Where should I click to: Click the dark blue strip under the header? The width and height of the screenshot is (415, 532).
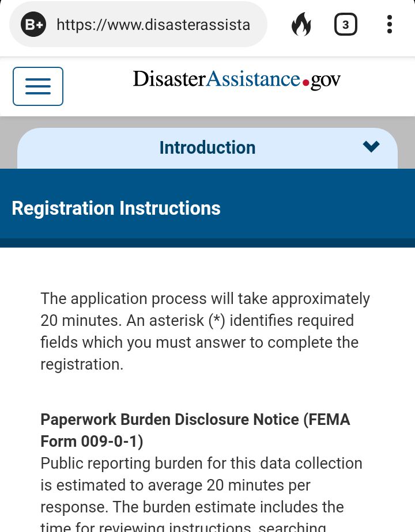pyautogui.click(x=207, y=243)
